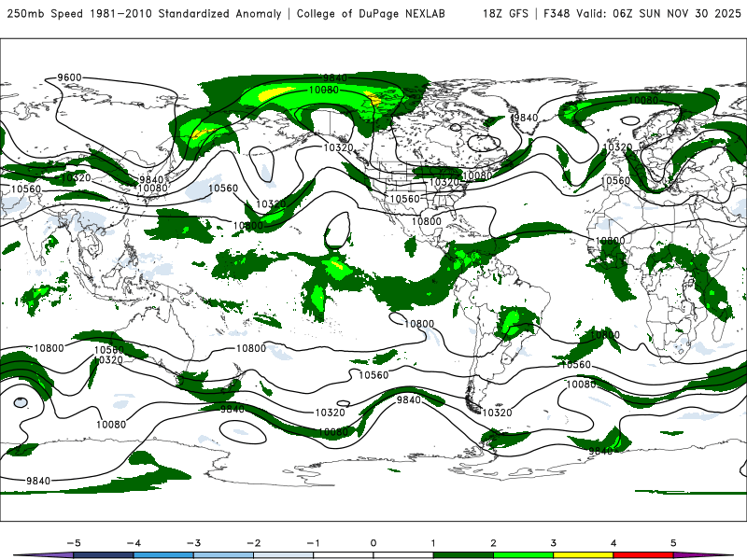Pick the bright green 2 to 3 colorbar segment
Viewport: 747px width, 560px height.
coord(523,555)
